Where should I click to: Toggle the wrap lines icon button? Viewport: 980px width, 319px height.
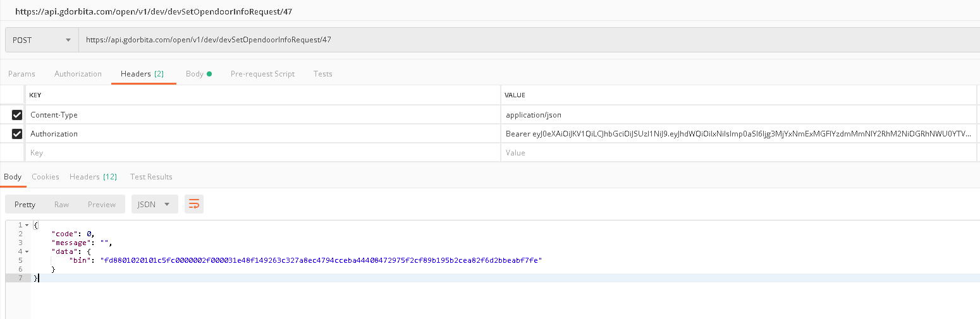point(194,204)
